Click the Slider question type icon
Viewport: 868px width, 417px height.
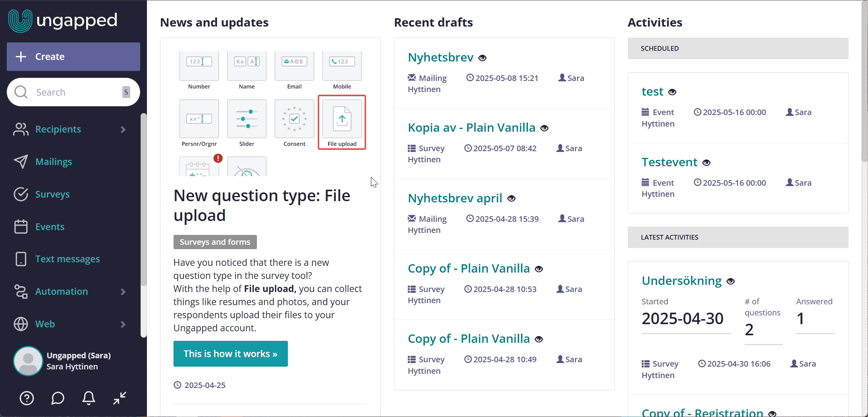click(247, 119)
